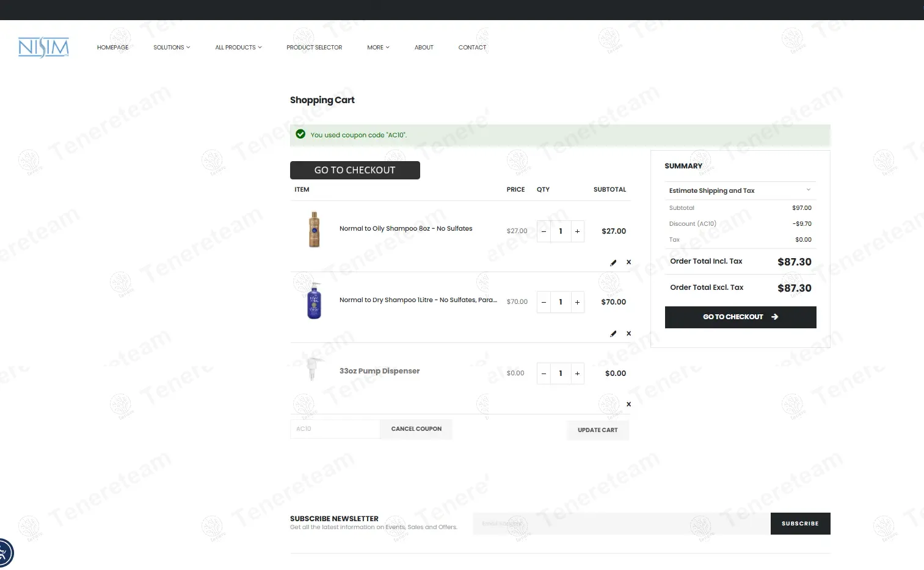
Task: Click quantity field for Normal to Dry Shampoo
Action: tap(561, 302)
